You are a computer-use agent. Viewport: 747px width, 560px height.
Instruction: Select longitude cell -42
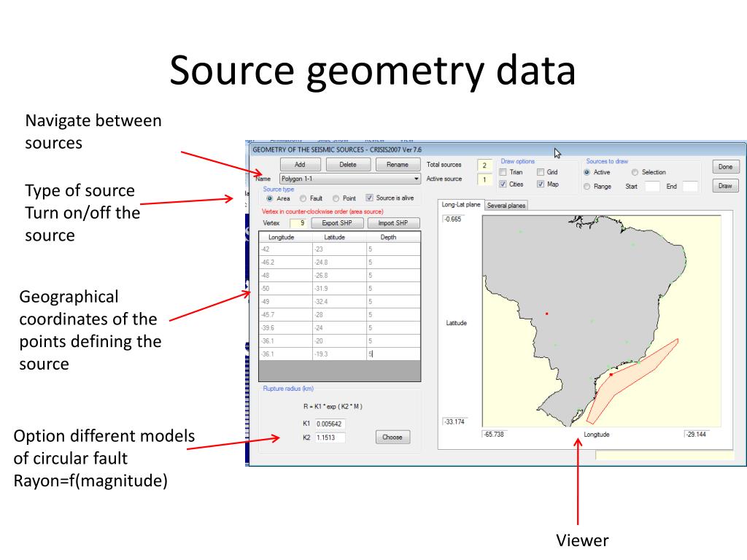tap(286, 249)
